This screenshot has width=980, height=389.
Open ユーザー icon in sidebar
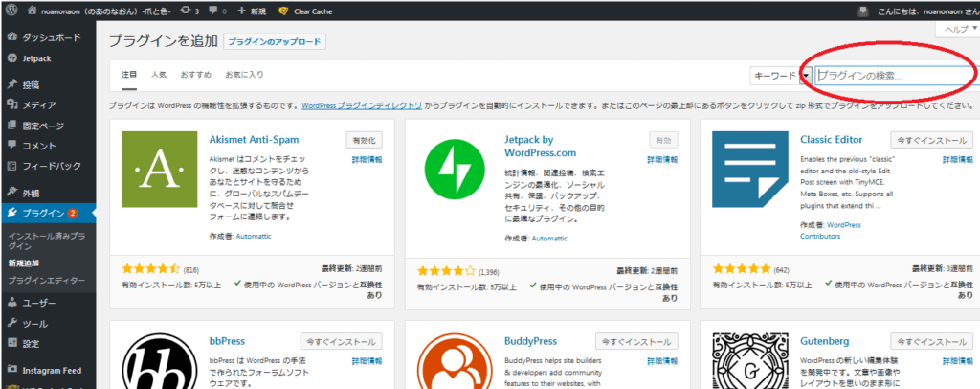pyautogui.click(x=11, y=303)
